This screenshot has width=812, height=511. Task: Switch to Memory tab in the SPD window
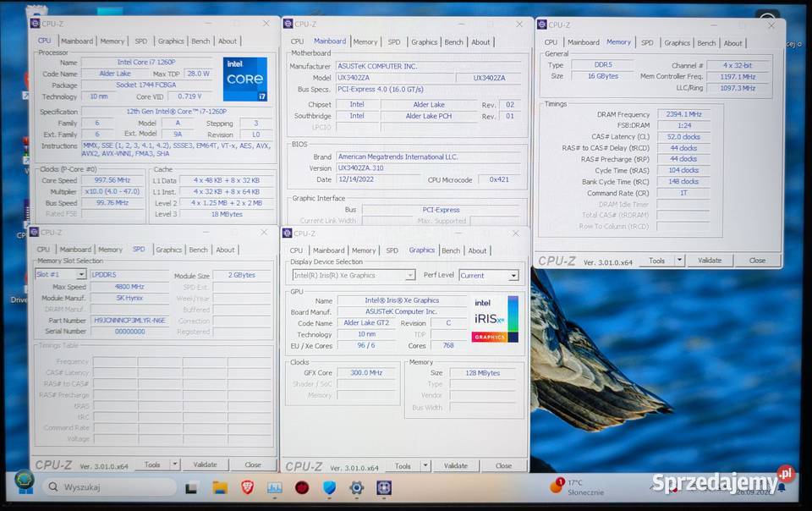click(x=110, y=250)
